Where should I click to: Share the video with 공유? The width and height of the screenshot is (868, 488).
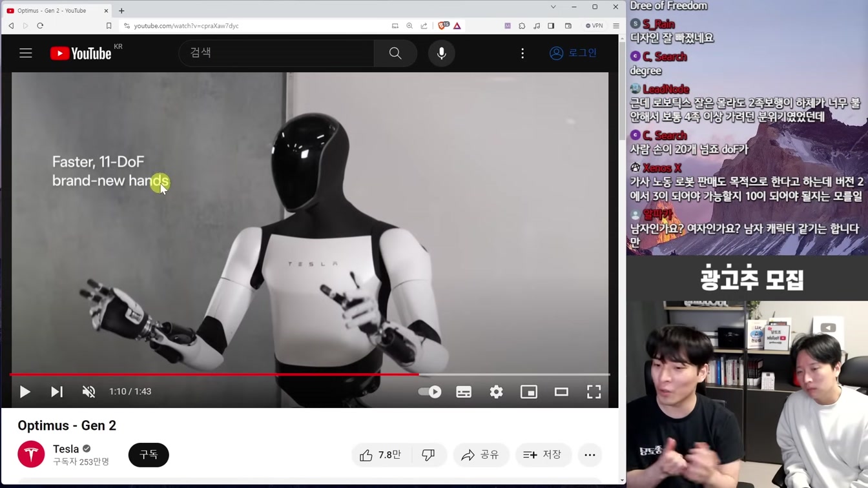coord(481,455)
